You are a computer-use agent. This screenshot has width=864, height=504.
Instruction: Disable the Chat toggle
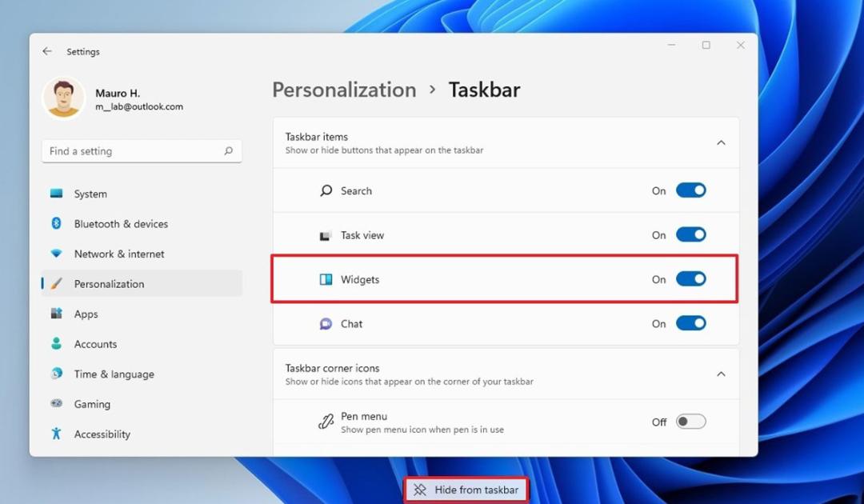click(691, 323)
